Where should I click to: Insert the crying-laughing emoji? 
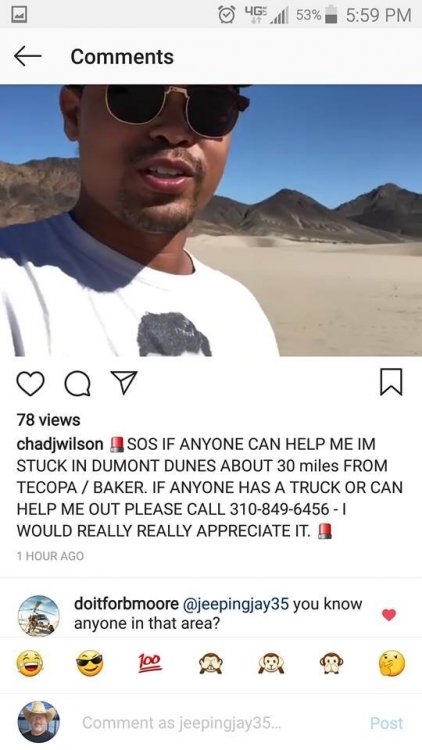click(30, 664)
